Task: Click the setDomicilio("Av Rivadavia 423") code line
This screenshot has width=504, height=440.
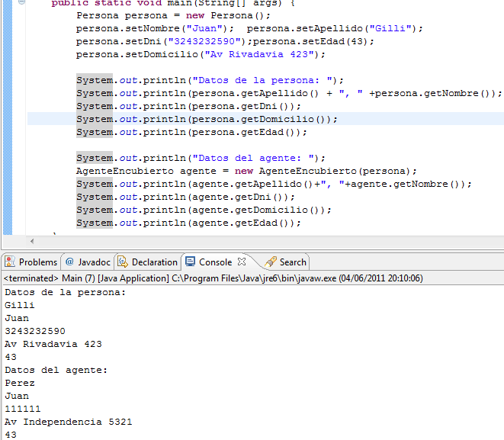Action: pyautogui.click(x=201, y=54)
